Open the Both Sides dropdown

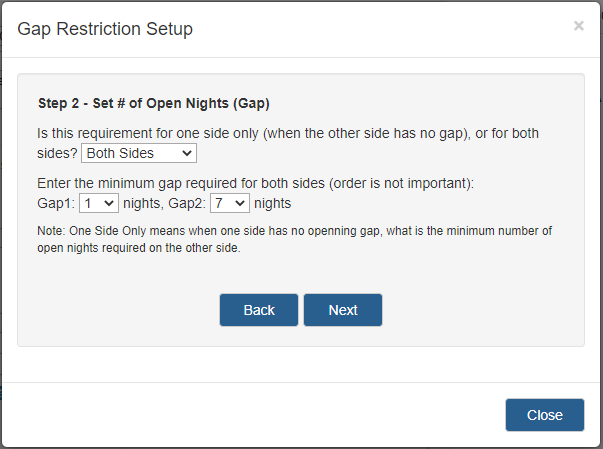tap(139, 153)
